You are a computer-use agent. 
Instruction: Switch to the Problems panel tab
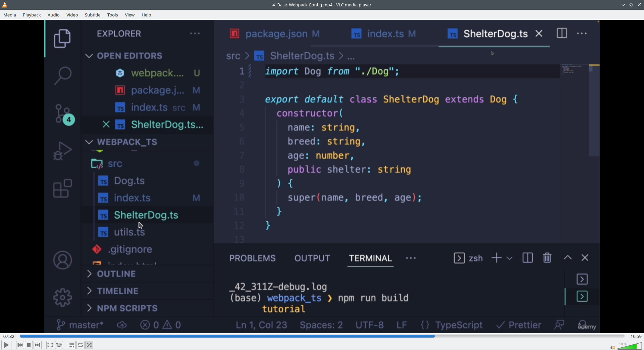click(253, 258)
